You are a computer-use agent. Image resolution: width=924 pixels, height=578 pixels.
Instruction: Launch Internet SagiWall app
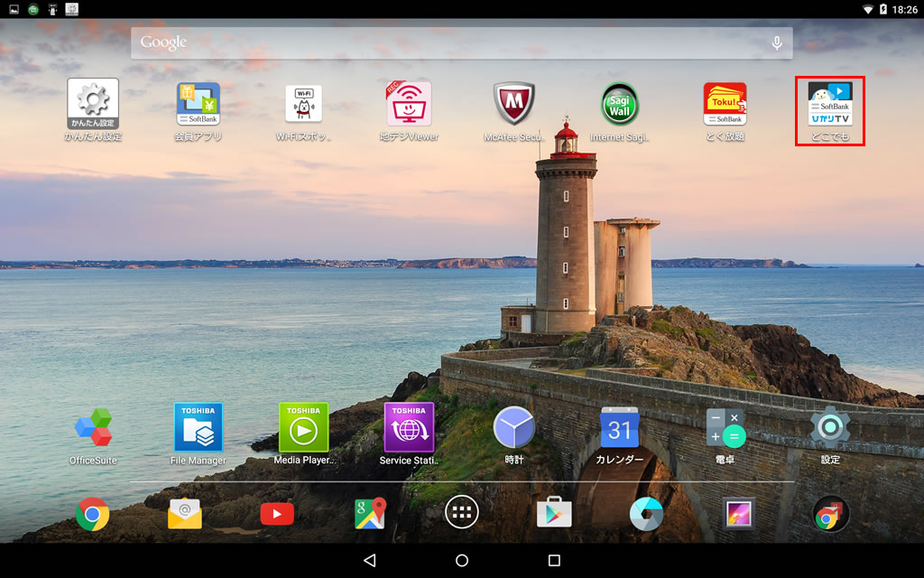620,104
